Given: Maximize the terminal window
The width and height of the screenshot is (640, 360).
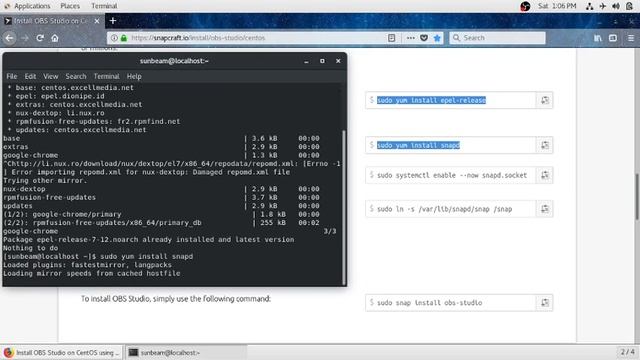Looking at the screenshot, I should (322, 61).
